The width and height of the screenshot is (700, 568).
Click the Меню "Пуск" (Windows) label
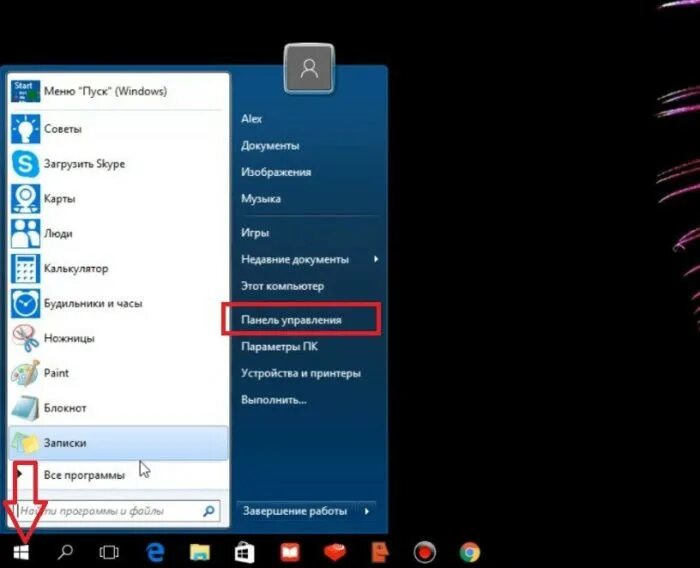[x=105, y=91]
